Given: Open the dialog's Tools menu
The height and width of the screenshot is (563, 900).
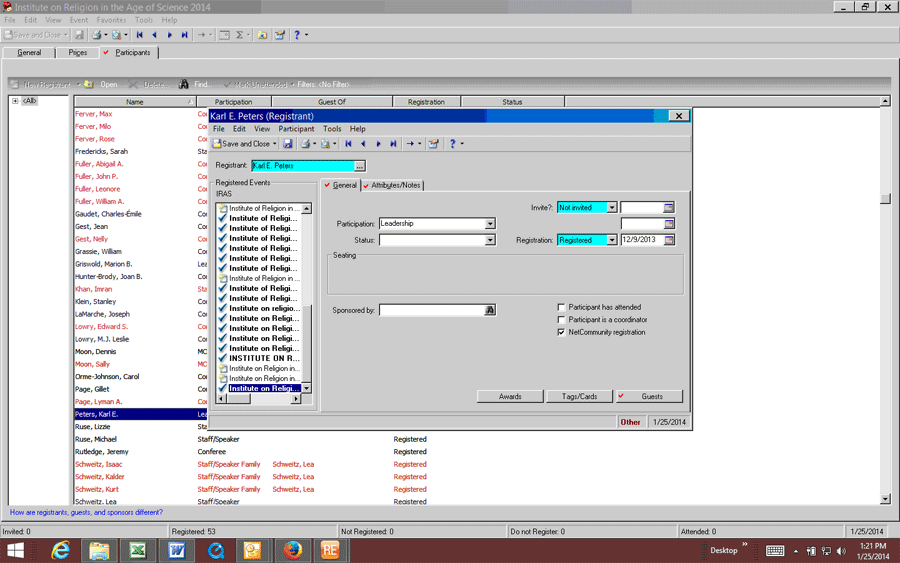Looking at the screenshot, I should point(332,129).
